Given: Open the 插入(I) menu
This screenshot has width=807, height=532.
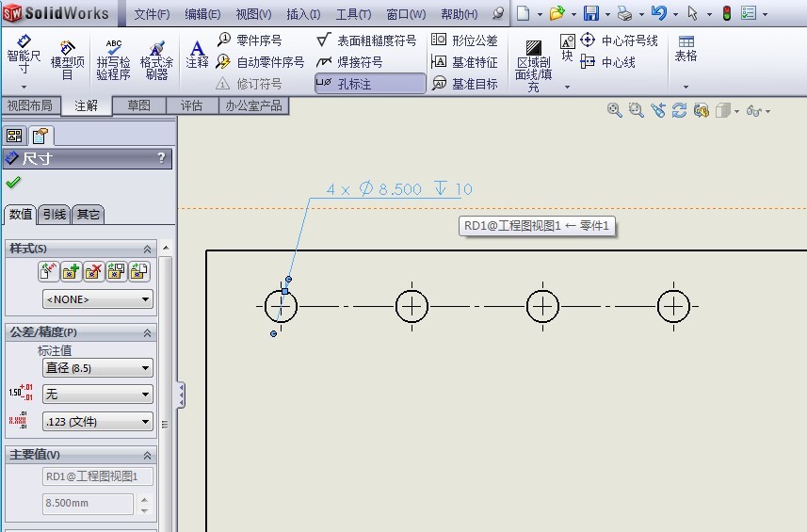Looking at the screenshot, I should [x=303, y=14].
